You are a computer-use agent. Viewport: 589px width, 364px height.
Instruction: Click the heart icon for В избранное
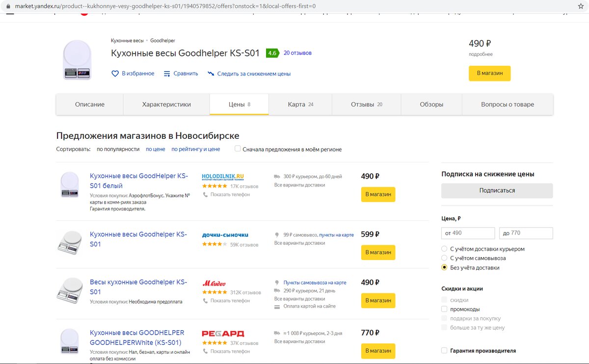(x=115, y=74)
